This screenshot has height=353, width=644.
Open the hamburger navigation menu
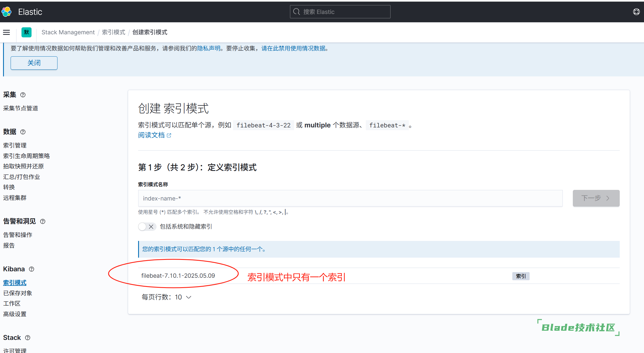(6, 32)
